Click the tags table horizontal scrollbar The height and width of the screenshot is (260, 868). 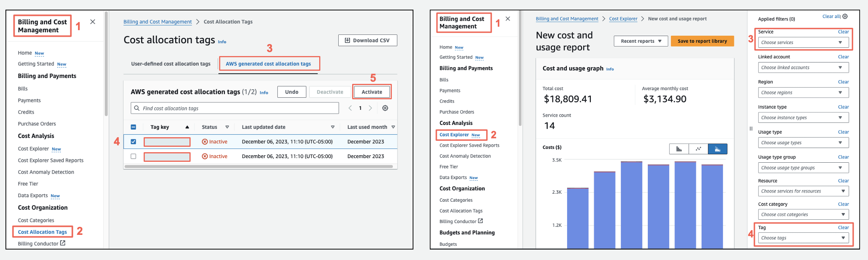(259, 166)
